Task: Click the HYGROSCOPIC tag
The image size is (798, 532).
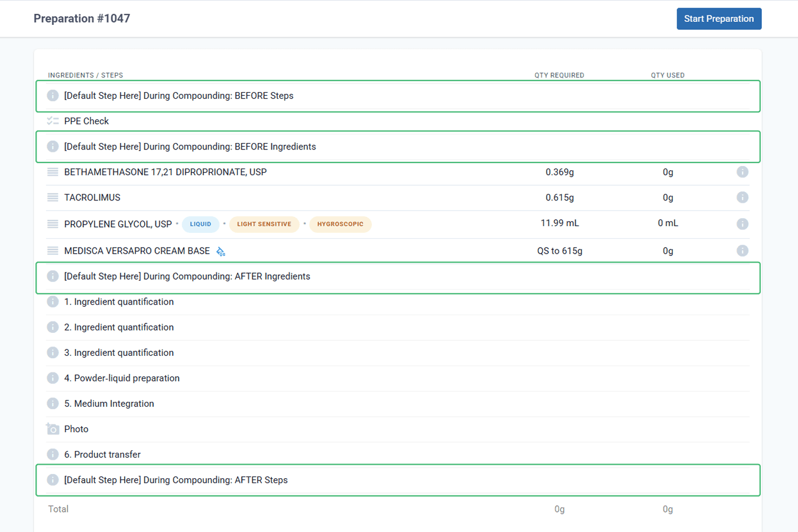Action: (340, 224)
